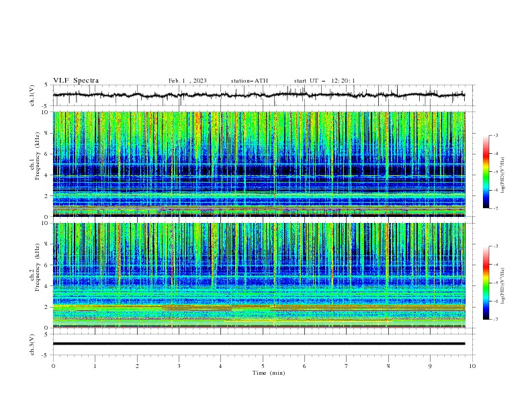The height and width of the screenshot is (411, 532).
Task: Click the ch.1 colorbar log(PSD) label
Action: coord(503,175)
